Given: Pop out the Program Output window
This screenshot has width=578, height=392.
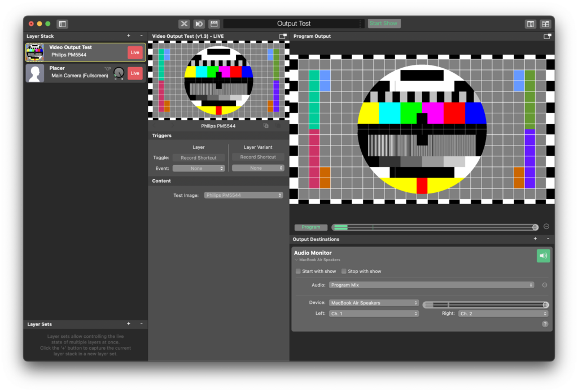Looking at the screenshot, I should [x=548, y=36].
